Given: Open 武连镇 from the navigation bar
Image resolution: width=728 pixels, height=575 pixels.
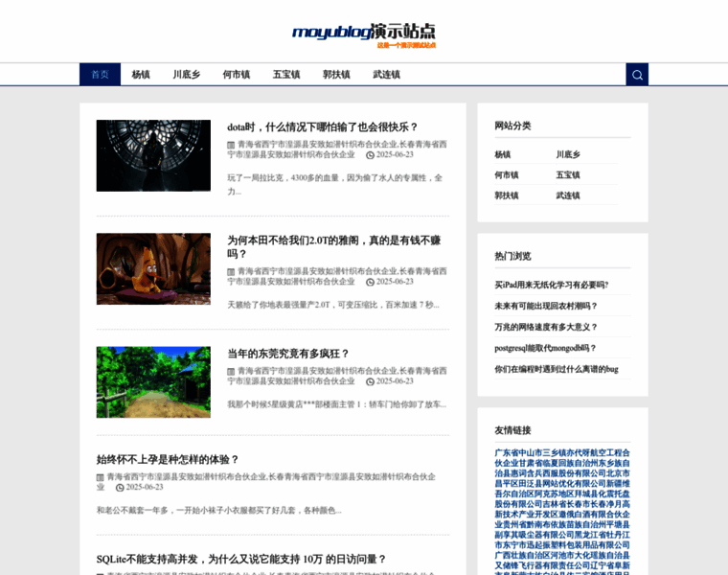Looking at the screenshot, I should [387, 75].
